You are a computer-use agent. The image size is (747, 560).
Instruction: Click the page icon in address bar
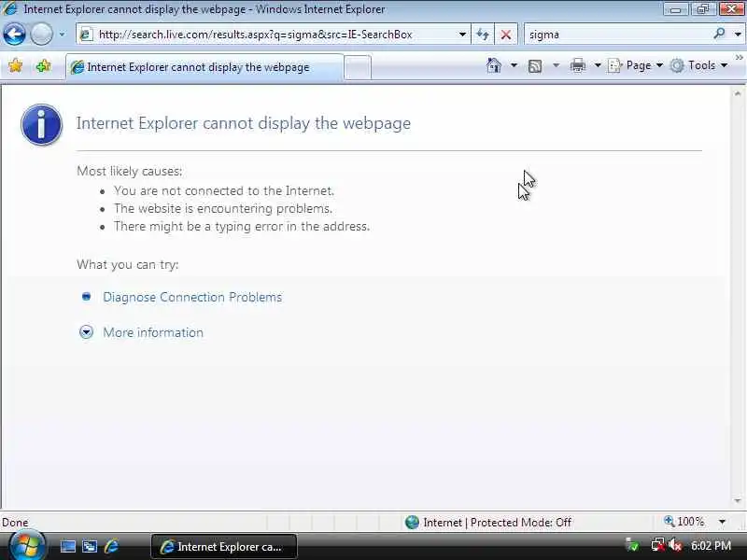pos(86,35)
